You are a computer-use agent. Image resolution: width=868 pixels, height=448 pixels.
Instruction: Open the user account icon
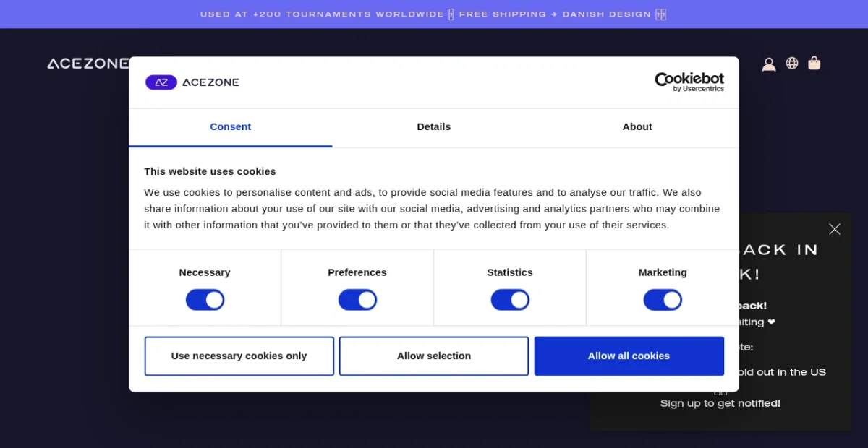[769, 64]
